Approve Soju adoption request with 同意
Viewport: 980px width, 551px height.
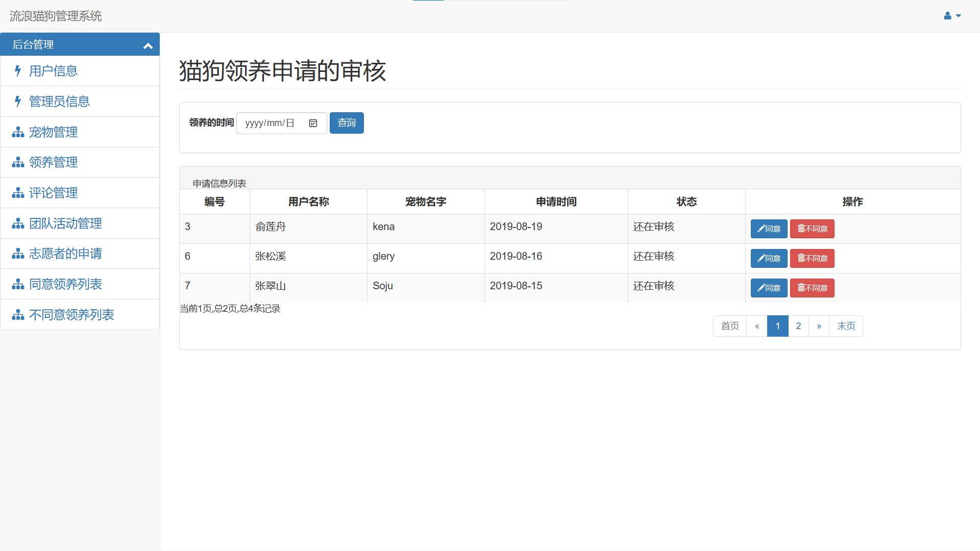[x=769, y=288]
